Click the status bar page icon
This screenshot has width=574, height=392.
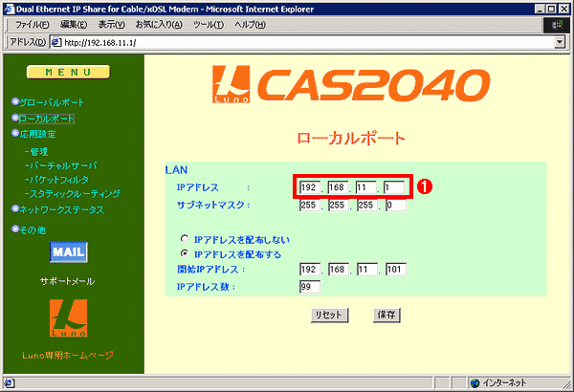point(9,383)
